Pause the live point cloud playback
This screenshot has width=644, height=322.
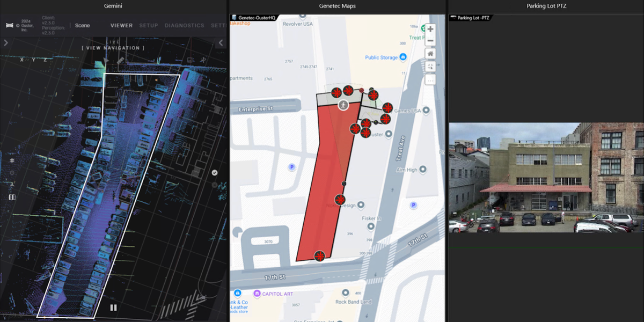(x=113, y=308)
